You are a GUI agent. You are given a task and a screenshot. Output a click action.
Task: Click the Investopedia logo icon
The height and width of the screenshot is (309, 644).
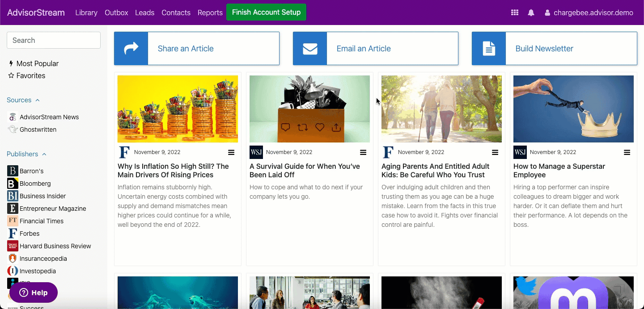[13, 271]
